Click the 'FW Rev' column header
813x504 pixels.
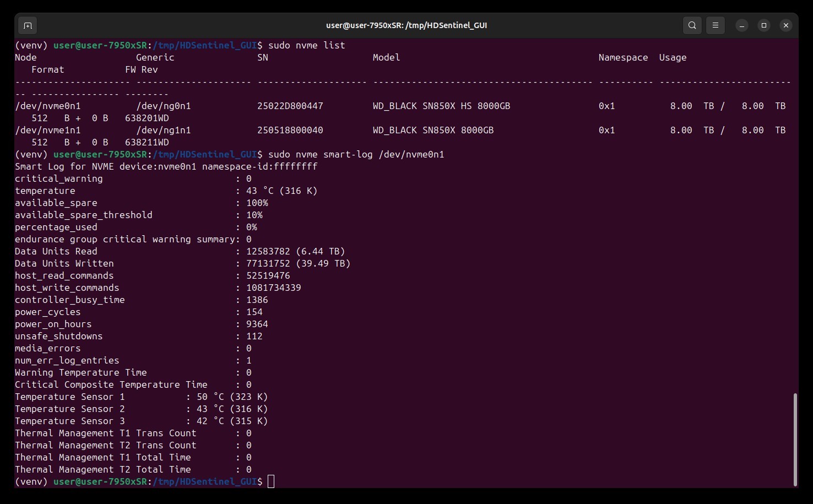click(142, 69)
